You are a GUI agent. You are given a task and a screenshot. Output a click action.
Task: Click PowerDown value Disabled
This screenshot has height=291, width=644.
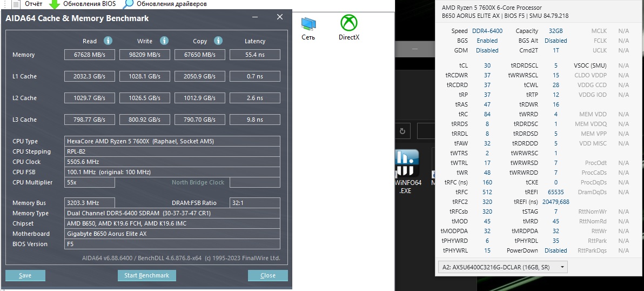(556, 250)
